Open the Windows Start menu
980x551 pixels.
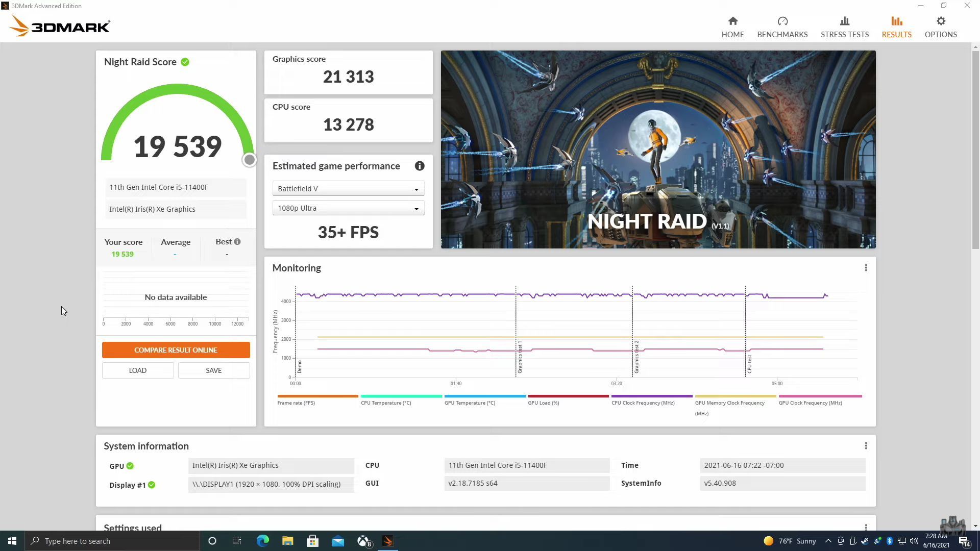pyautogui.click(x=12, y=541)
